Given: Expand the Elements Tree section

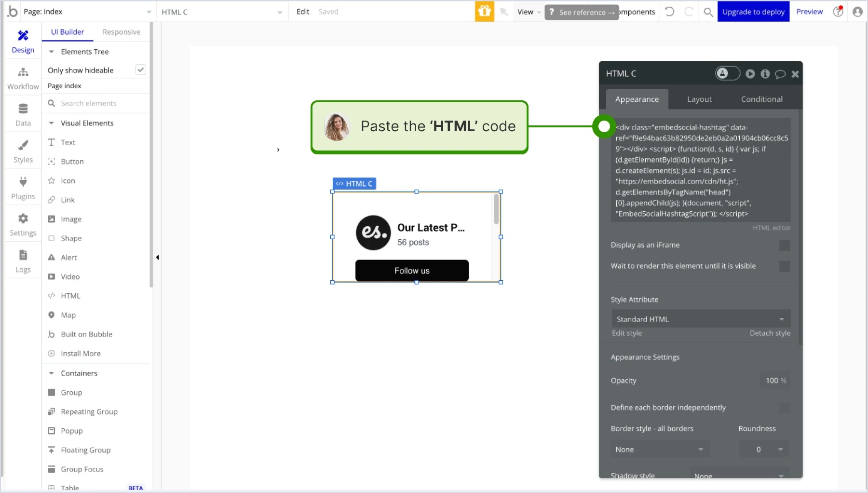Looking at the screenshot, I should [52, 52].
